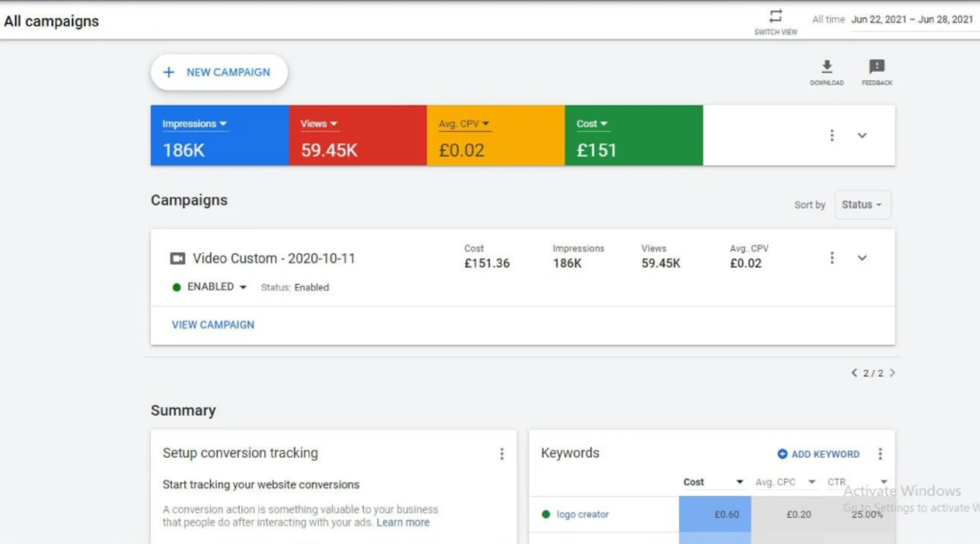Go to previous campaigns page arrow
Viewport: 980px width, 544px height.
coord(854,373)
